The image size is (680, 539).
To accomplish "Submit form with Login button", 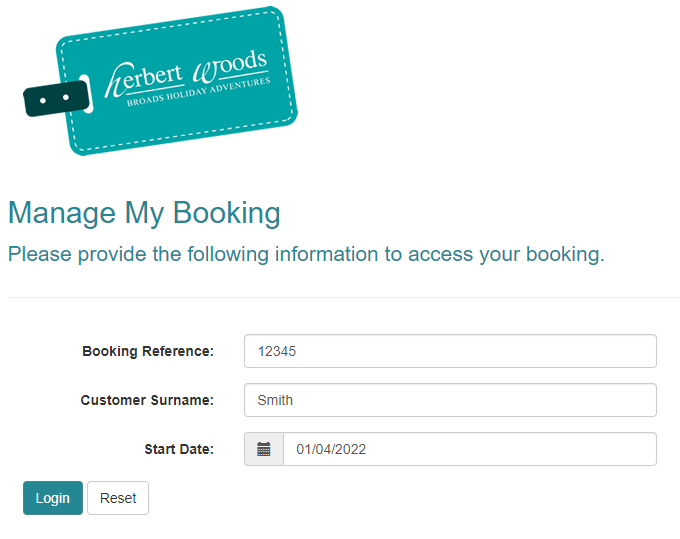I will coord(53,498).
